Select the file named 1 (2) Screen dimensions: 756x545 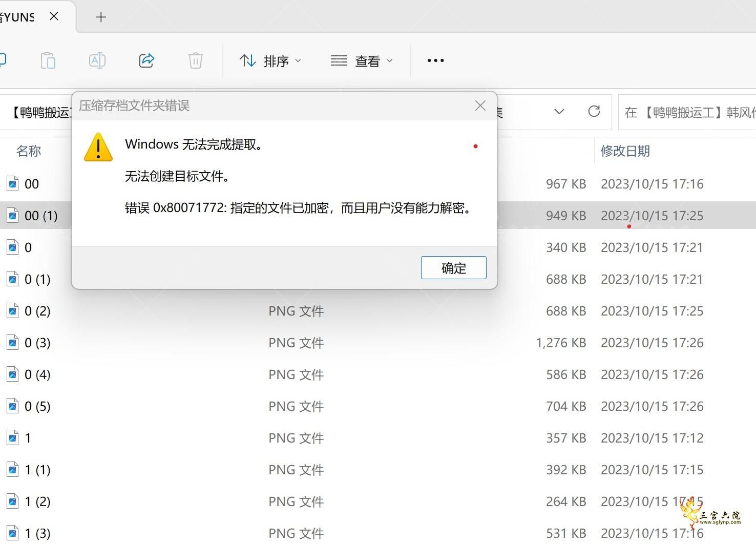click(37, 501)
